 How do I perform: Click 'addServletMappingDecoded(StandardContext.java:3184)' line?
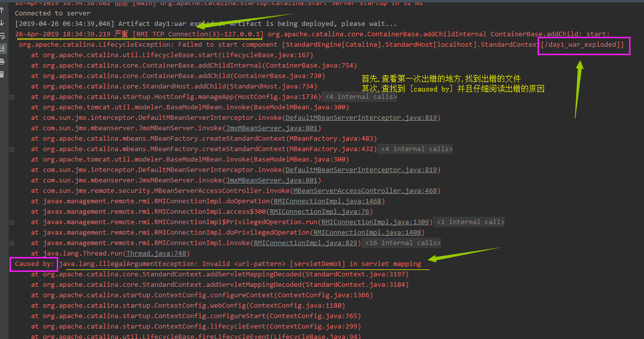[x=219, y=285]
